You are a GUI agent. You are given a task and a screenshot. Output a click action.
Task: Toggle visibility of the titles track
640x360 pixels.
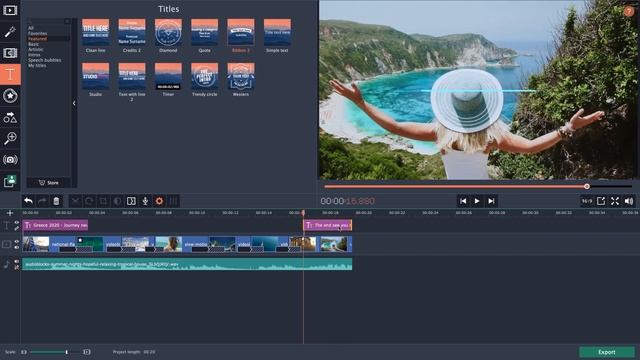coord(17,223)
